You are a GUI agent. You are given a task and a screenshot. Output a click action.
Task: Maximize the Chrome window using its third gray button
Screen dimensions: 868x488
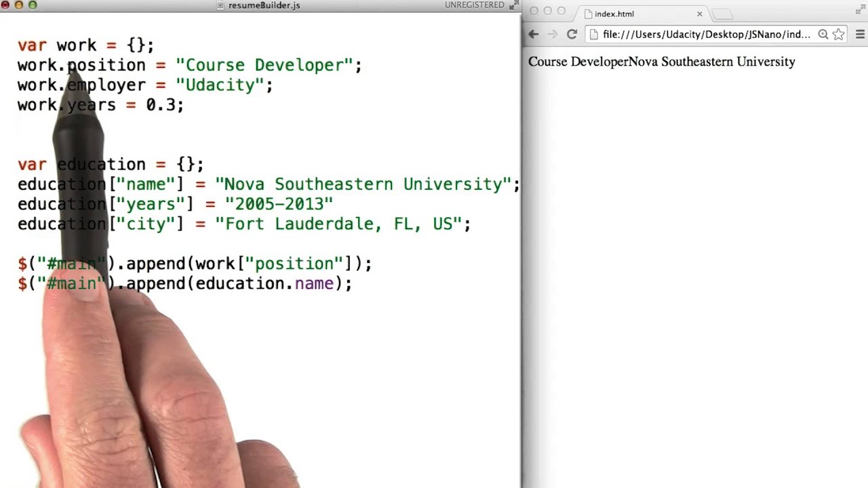[x=561, y=11]
